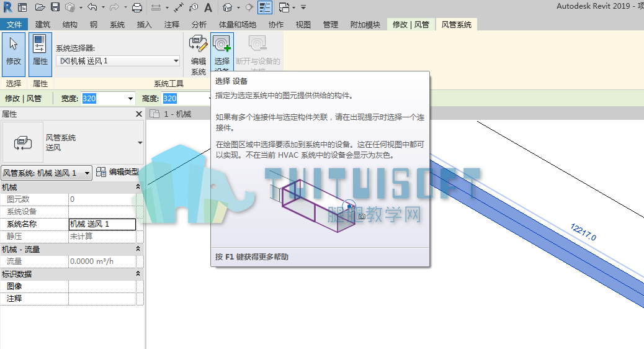Viewport: 644px width, 349px height.
Task: Click the 静压 value 未计算
Action: tap(102, 237)
